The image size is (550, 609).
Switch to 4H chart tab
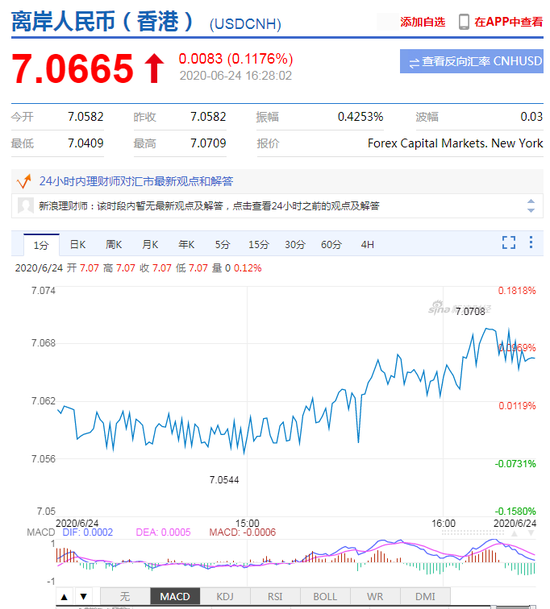coord(367,245)
